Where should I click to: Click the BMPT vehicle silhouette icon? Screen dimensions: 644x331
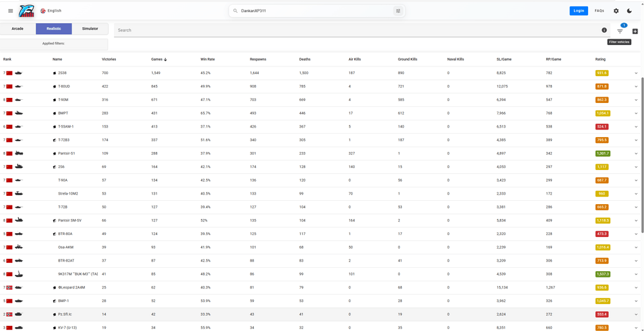pyautogui.click(x=19, y=113)
